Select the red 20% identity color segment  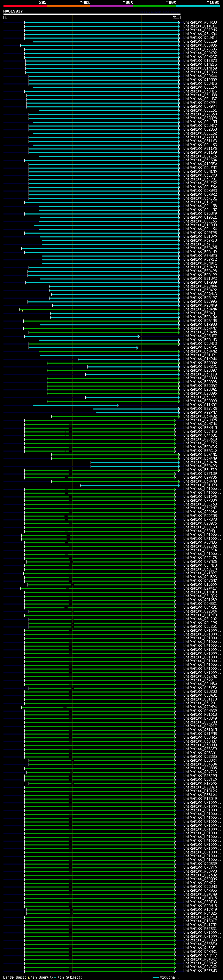tap(25, 6)
